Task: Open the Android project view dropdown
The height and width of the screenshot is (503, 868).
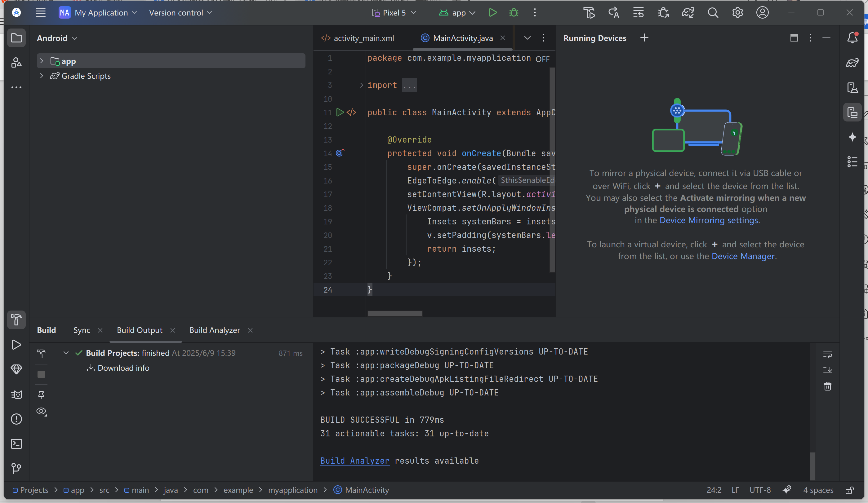Action: 57,38
